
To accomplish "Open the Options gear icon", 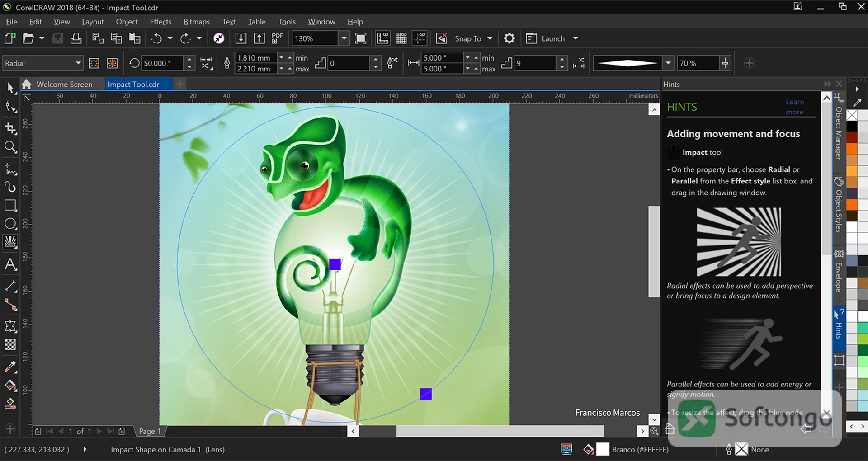I will point(509,38).
